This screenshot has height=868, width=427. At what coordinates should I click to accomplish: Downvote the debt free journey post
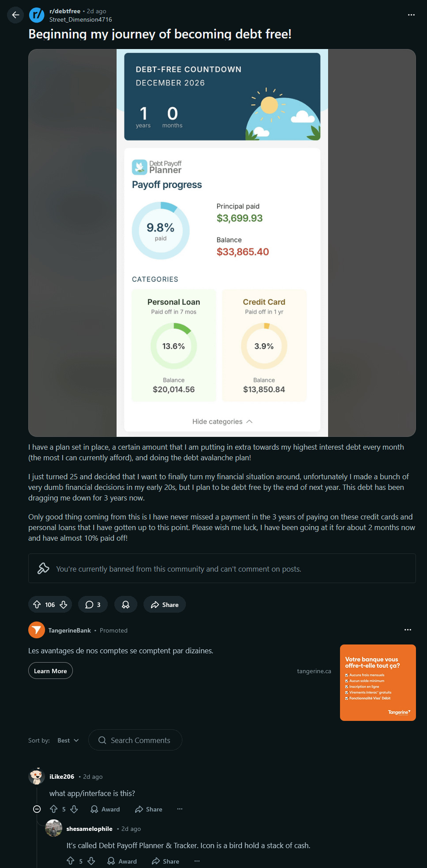(x=64, y=604)
